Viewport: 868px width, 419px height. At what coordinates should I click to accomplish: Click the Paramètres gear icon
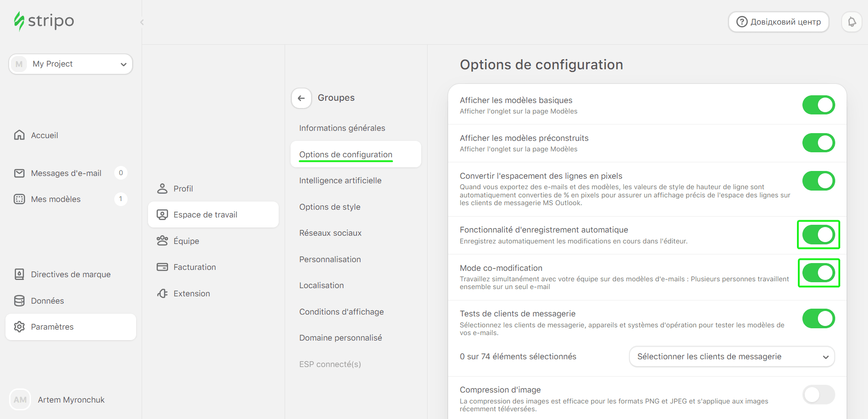coord(20,326)
